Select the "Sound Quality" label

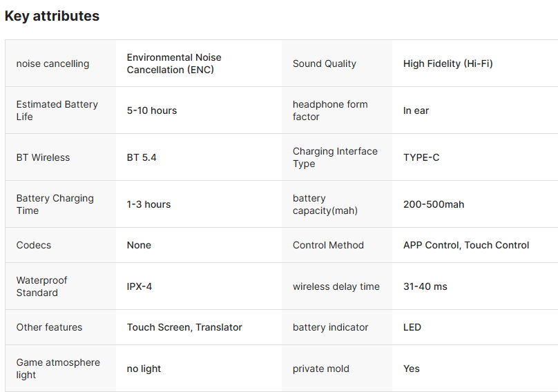point(325,63)
